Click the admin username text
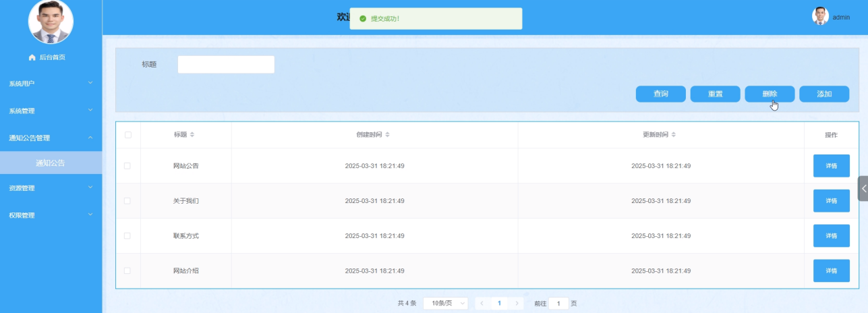868x313 pixels. point(841,17)
